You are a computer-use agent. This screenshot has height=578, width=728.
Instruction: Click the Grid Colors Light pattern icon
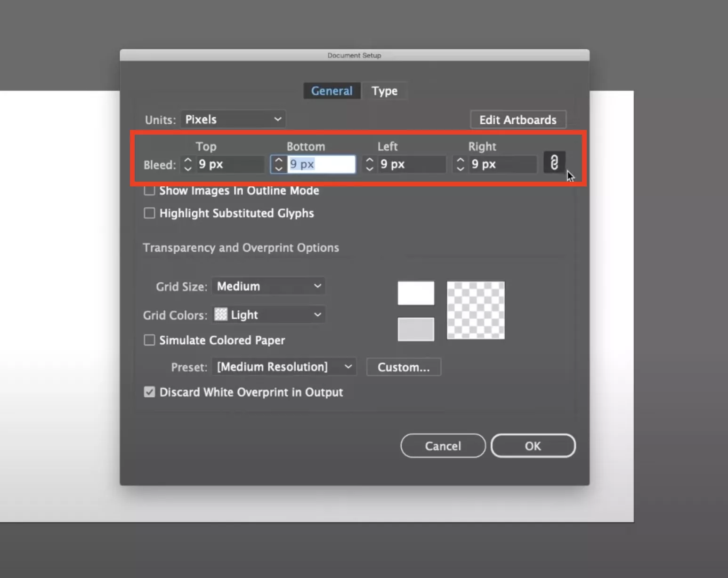(x=220, y=314)
